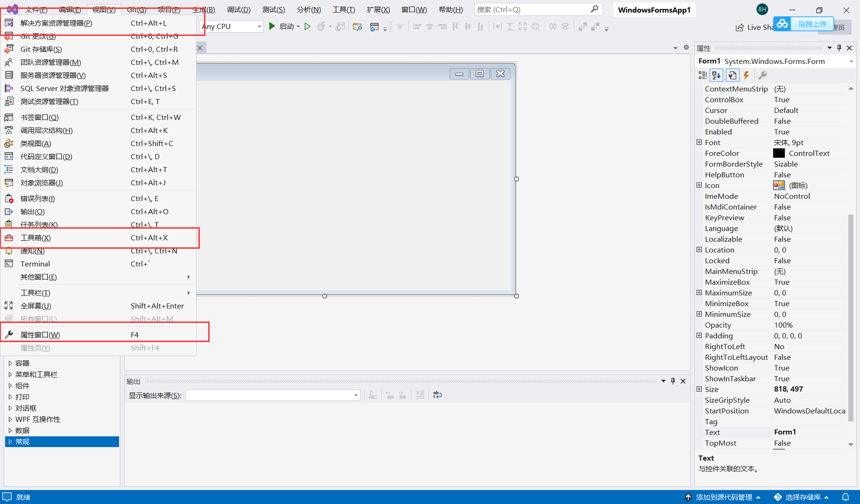This screenshot has height=504, width=860.
Task: Open the 显示输出来源 combo box
Action: [273, 395]
